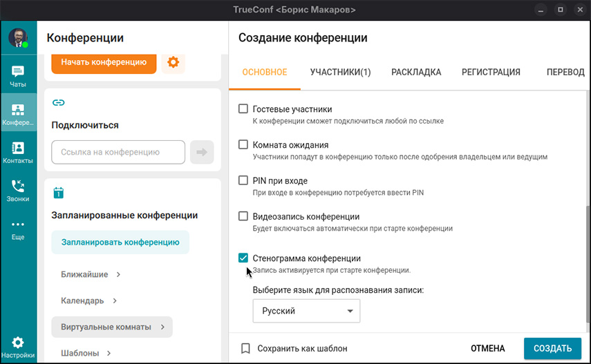Switch to the Участники(1) tab
Screen dimensions: 591x364
pos(340,72)
